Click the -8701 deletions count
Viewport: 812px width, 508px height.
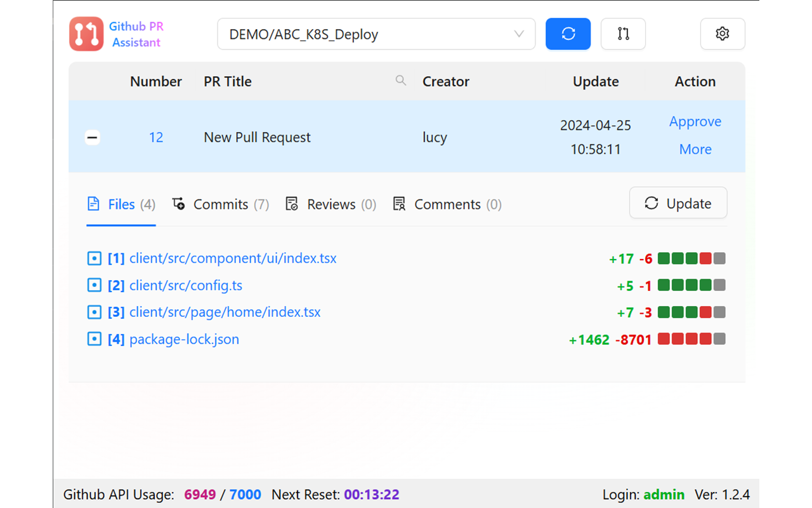point(633,340)
